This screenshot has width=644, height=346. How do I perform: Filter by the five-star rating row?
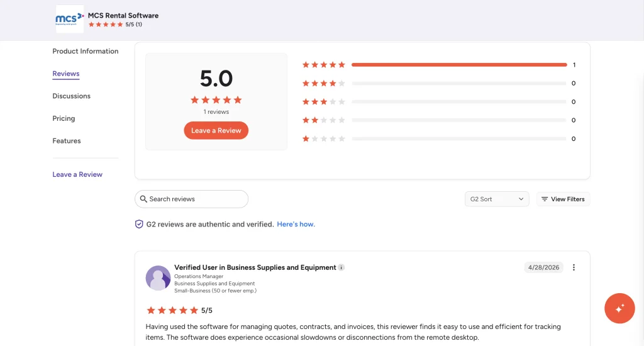(x=438, y=65)
